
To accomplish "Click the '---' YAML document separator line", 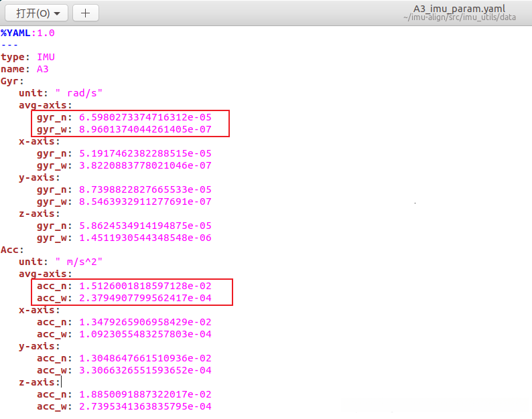I will (x=9, y=45).
